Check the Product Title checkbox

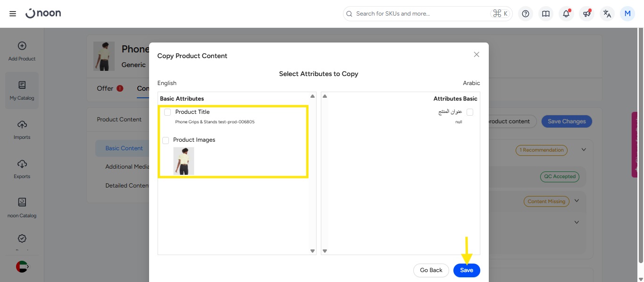tap(167, 112)
